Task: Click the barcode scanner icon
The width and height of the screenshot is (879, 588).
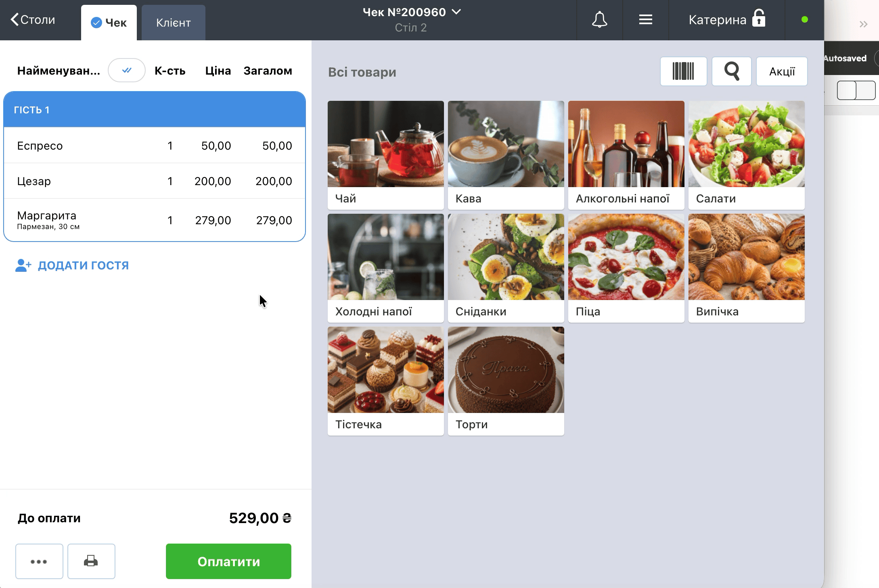Action: pos(683,71)
